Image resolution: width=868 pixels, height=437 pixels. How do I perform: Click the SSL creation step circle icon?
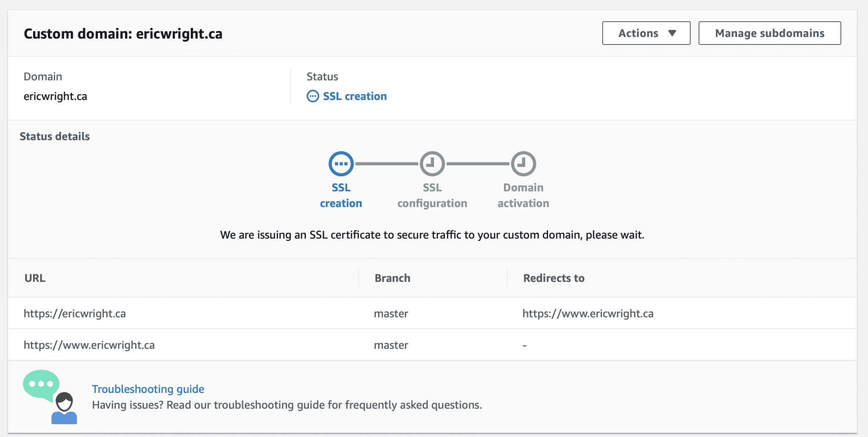341,164
